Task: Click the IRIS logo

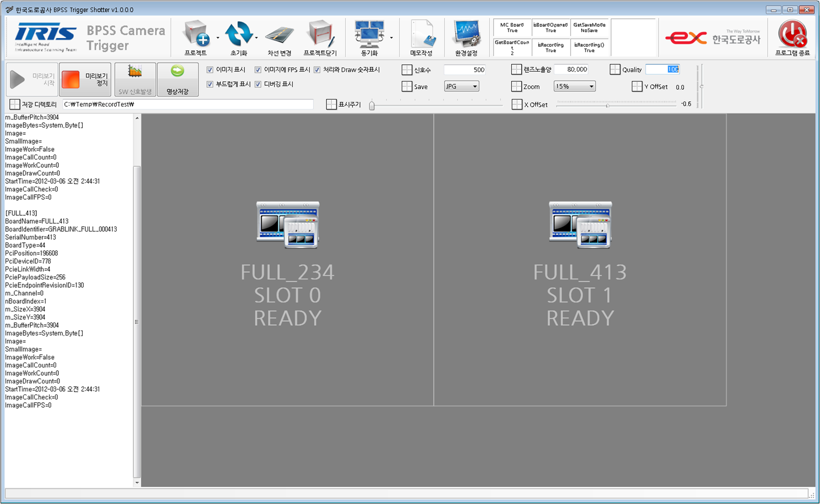Action: coord(46,37)
